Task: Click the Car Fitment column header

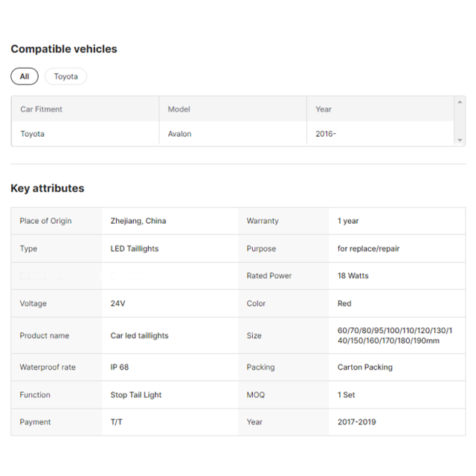Action: coord(42,109)
